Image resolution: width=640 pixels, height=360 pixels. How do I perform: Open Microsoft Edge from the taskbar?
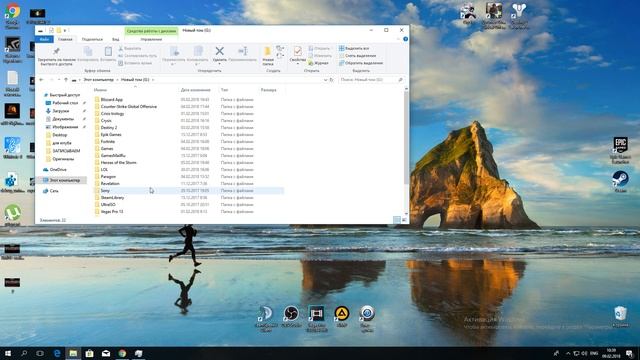tap(57, 353)
